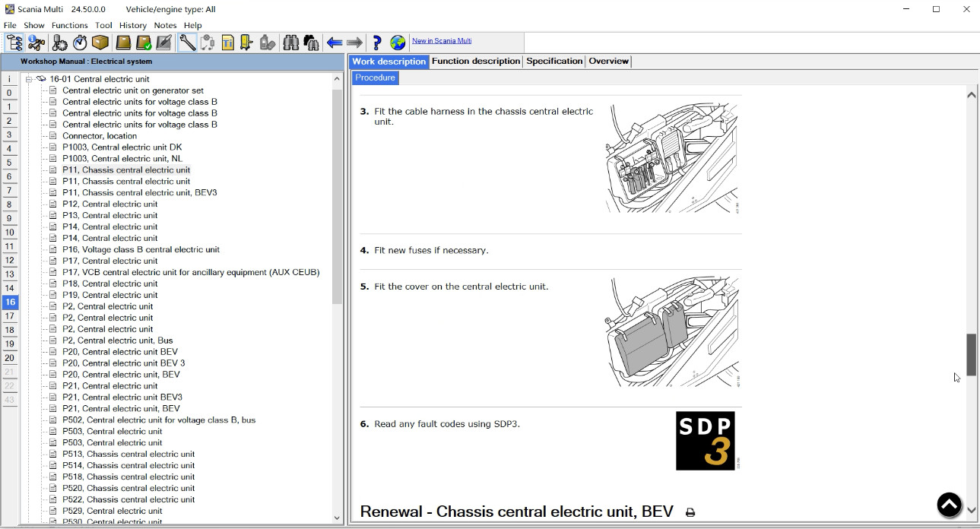This screenshot has width=980, height=529.
Task: Open the Help menu
Action: pyautogui.click(x=193, y=25)
